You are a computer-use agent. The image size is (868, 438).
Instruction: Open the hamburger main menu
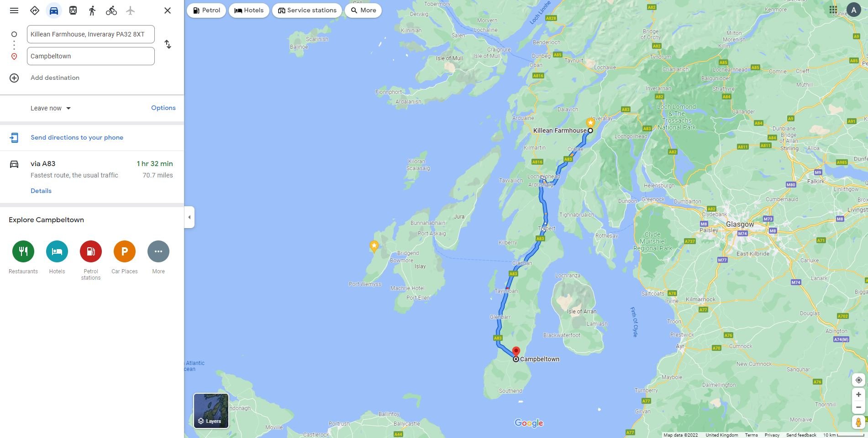pyautogui.click(x=14, y=10)
